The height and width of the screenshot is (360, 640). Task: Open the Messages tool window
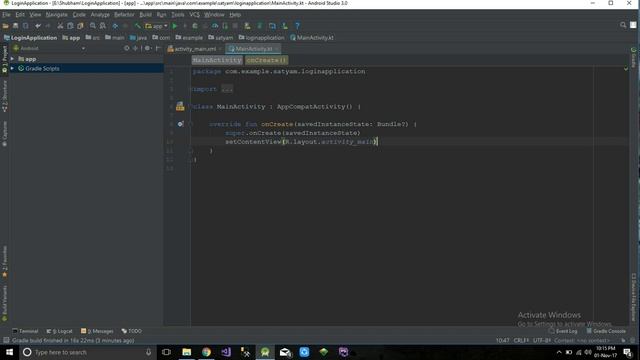tap(97, 331)
